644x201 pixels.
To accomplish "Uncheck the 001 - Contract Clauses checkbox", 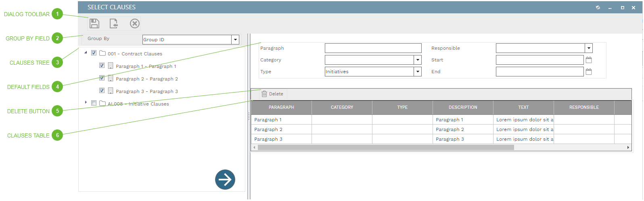I will tap(94, 53).
